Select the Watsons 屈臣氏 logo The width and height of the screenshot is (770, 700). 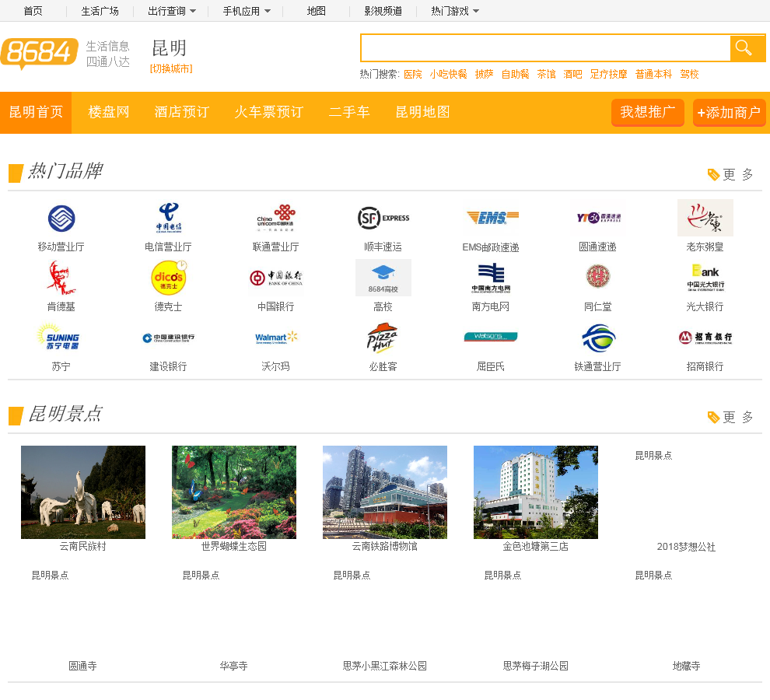point(491,337)
